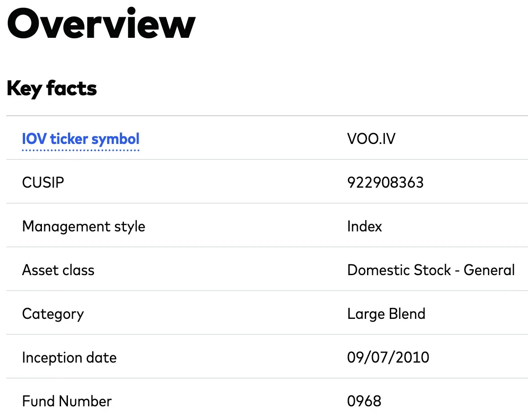Viewport: 528px width, 420px height.
Task: Select the fund number 0968
Action: pos(364,401)
